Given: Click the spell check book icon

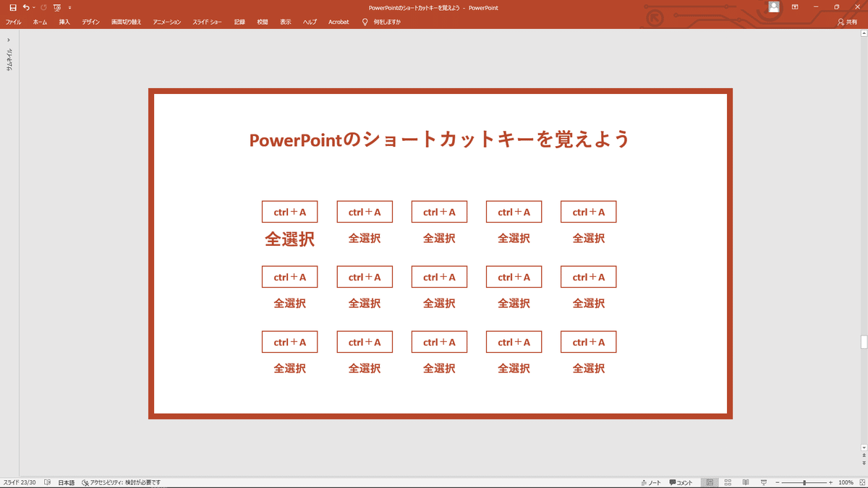Looking at the screenshot, I should [x=47, y=482].
